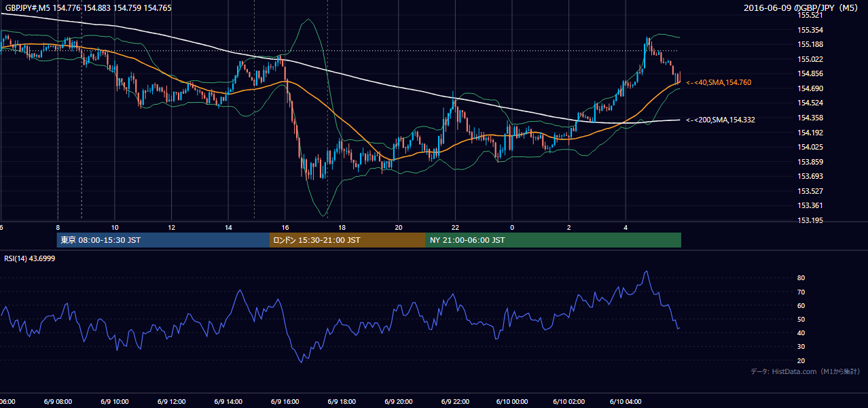The height and width of the screenshot is (408, 868).
Task: Click the RSI level 30 axis label
Action: click(x=801, y=347)
